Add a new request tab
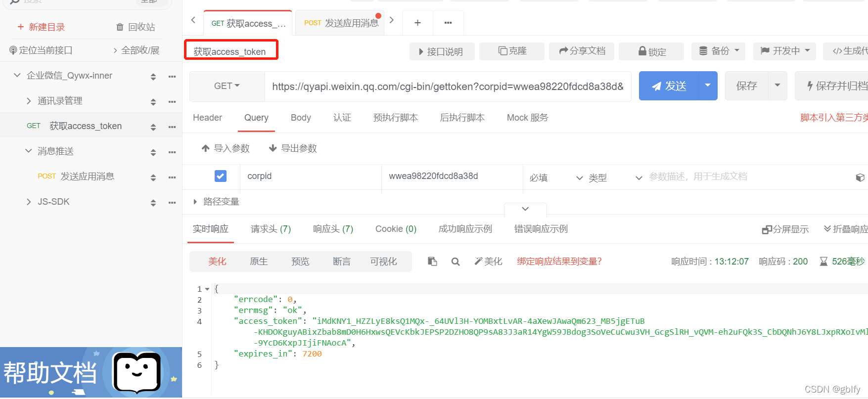This screenshot has height=399, width=868. point(417,23)
